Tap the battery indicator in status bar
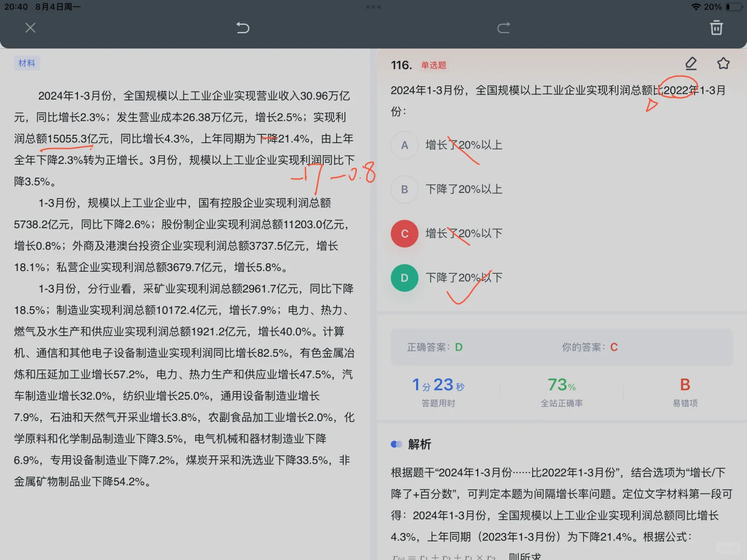Viewport: 747px width, 560px height. point(734,7)
